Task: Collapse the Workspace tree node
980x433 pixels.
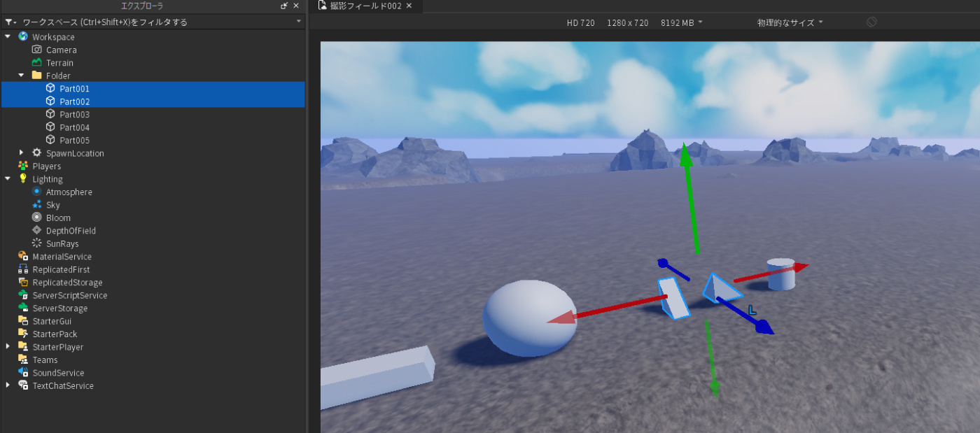Action: (x=8, y=36)
